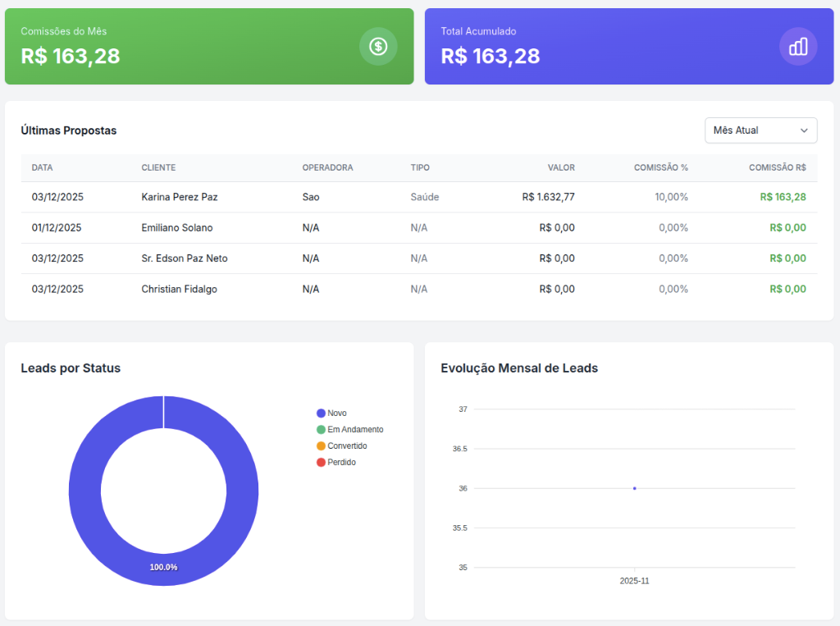Image resolution: width=840 pixels, height=626 pixels.
Task: Click the Leads por Status panel title
Action: coord(71,368)
